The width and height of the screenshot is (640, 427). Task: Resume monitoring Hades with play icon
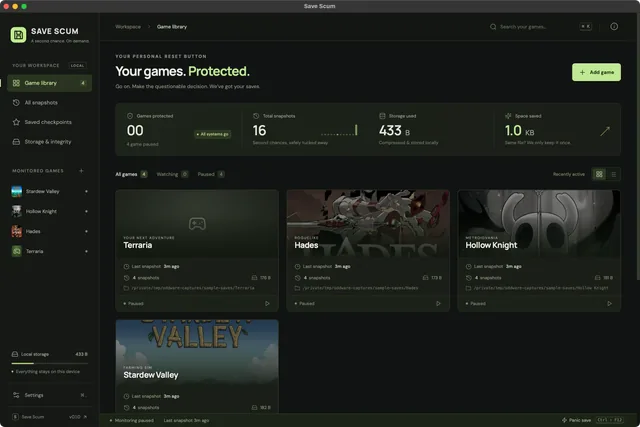click(438, 303)
